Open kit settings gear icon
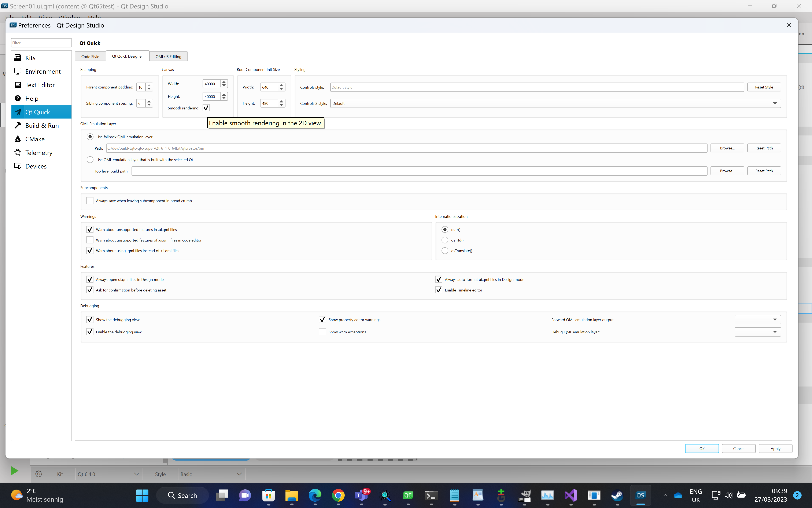Viewport: 812px width, 508px height. coord(38,474)
